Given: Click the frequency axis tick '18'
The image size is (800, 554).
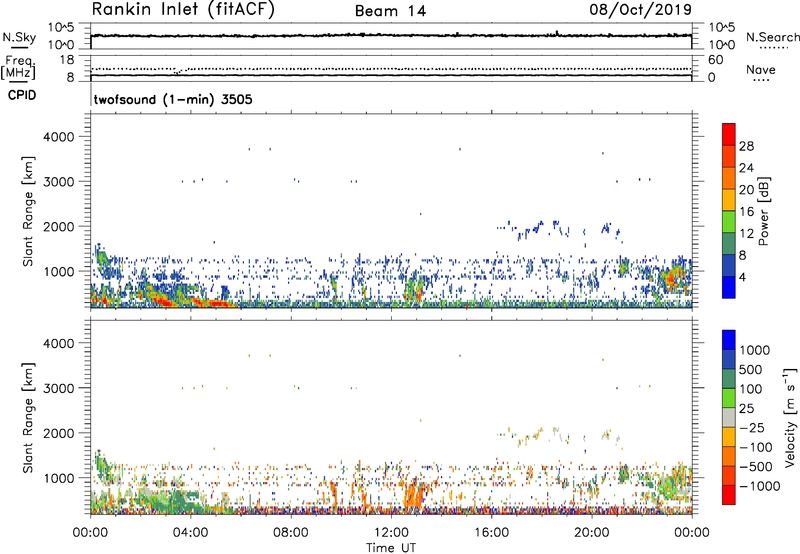Looking at the screenshot, I should [67, 60].
